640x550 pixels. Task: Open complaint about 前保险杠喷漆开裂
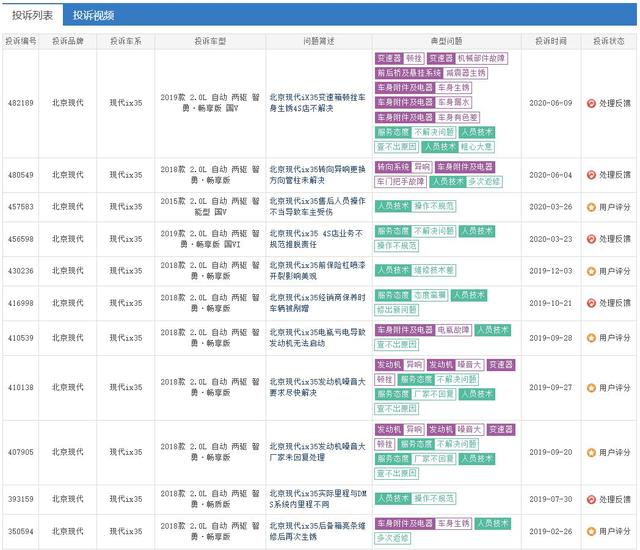coord(317,271)
